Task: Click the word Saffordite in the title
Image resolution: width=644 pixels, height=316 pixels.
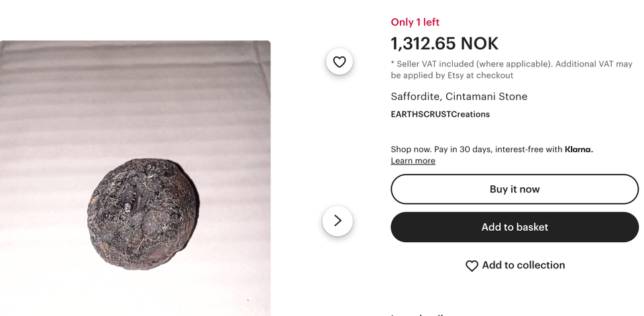Action: pyautogui.click(x=415, y=97)
